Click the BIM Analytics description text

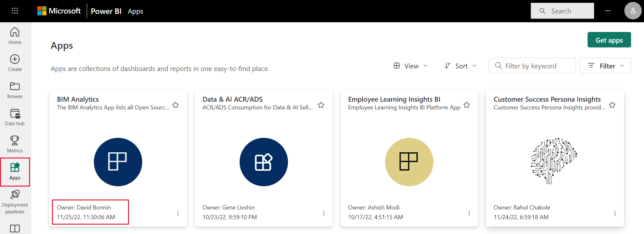[113, 107]
